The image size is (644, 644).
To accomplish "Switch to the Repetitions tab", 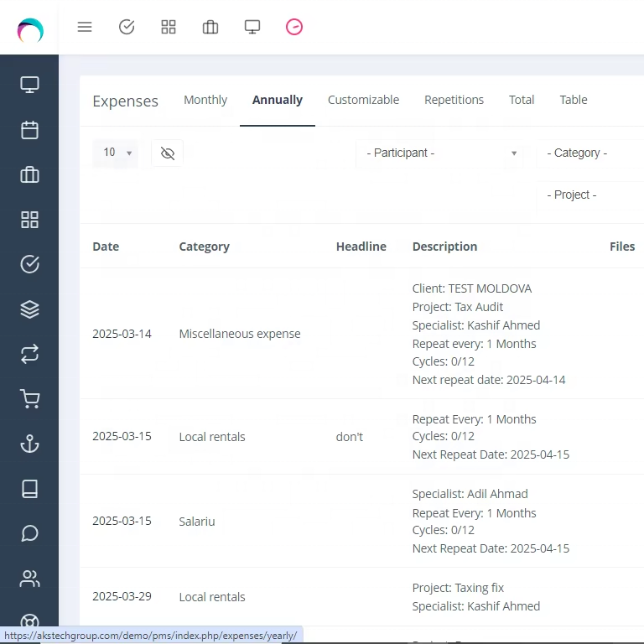I will [454, 100].
